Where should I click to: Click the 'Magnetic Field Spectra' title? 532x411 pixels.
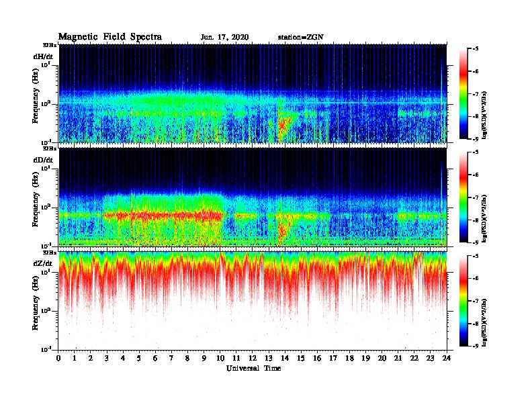pos(110,37)
